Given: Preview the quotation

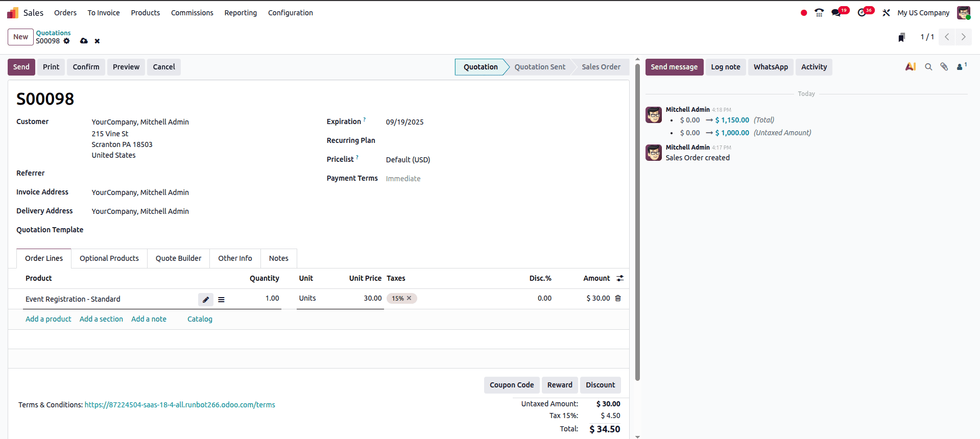Looking at the screenshot, I should (126, 67).
